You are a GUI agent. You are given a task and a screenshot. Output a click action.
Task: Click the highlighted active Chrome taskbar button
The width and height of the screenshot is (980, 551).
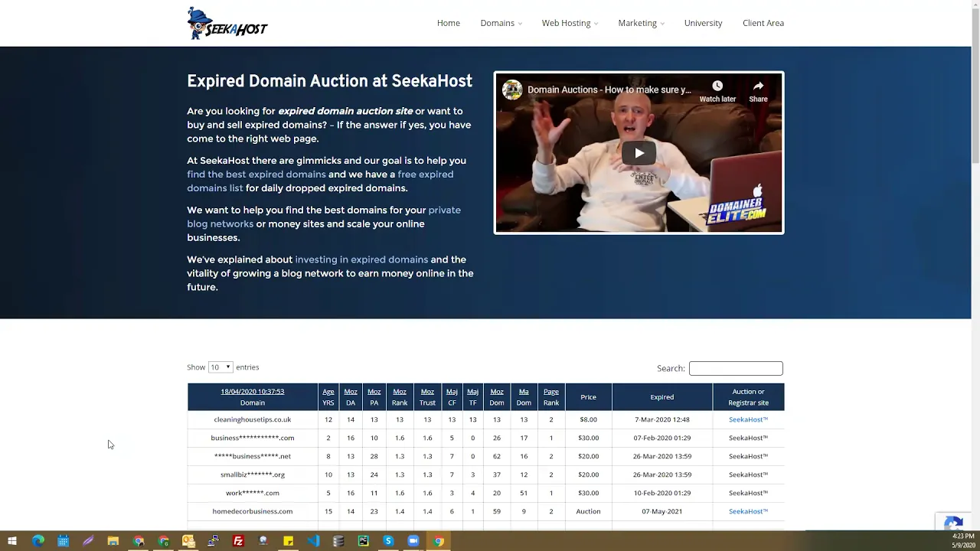tap(438, 541)
